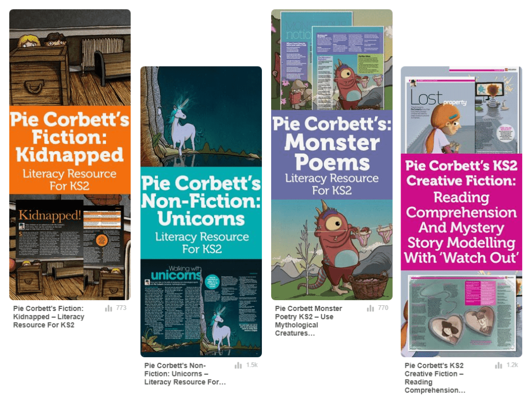Click the 'Pie Corbett's Fiction: Kidnapped' caption link
This screenshot has height=404, width=532.
pyautogui.click(x=48, y=317)
